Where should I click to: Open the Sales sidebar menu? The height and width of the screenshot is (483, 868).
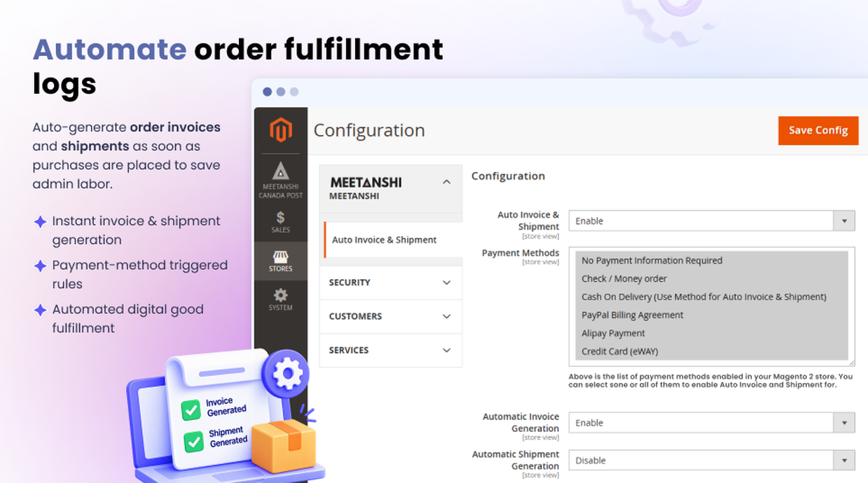point(280,222)
